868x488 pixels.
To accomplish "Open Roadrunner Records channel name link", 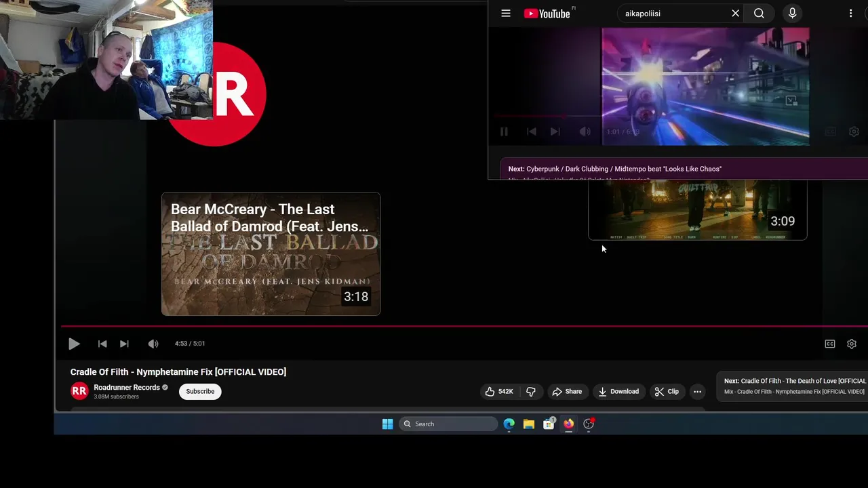I will (127, 387).
